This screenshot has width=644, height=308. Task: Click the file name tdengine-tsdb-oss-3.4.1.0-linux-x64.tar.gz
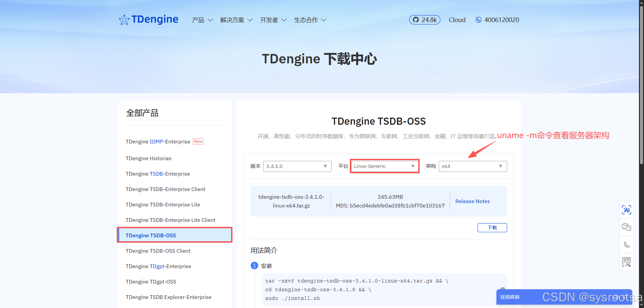coord(291,201)
